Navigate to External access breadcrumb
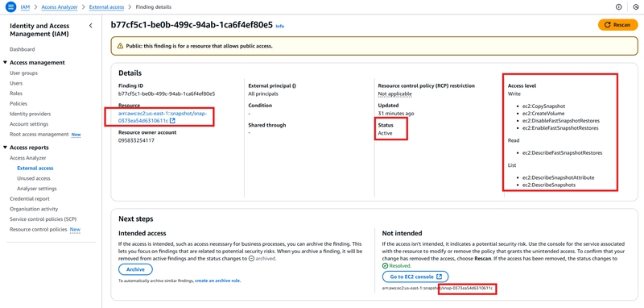Image resolution: width=644 pixels, height=308 pixels. point(107,7)
